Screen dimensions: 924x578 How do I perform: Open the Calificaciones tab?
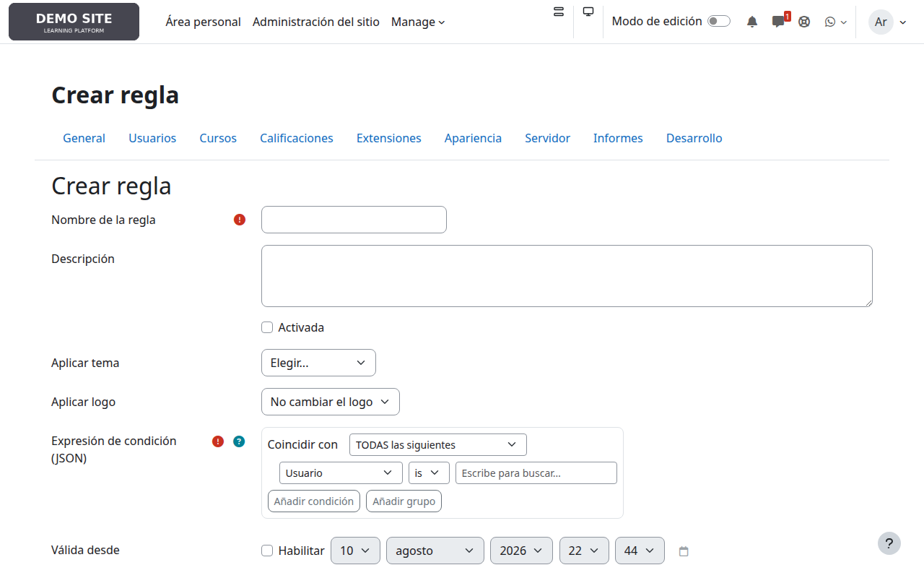coord(297,138)
